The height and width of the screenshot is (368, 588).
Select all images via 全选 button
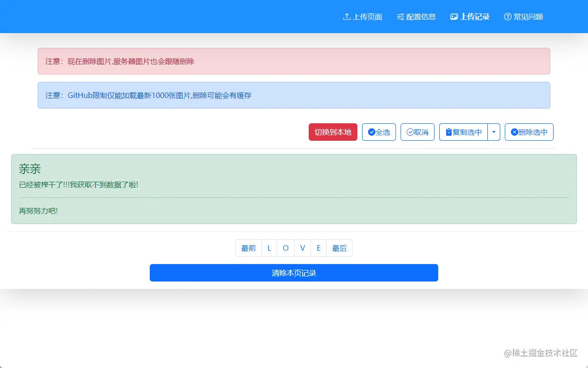[x=379, y=132]
